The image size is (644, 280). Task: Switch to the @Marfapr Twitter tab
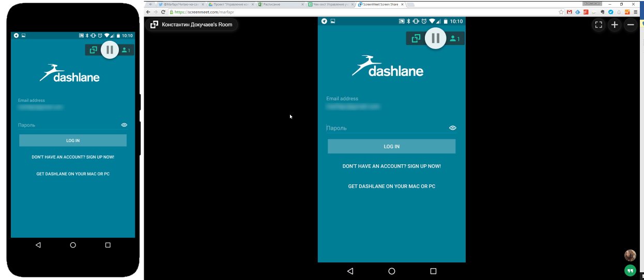tap(181, 4)
